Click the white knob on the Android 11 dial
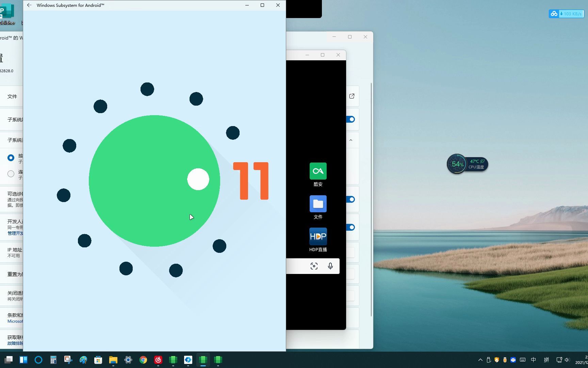This screenshot has height=368, width=588. click(x=198, y=179)
